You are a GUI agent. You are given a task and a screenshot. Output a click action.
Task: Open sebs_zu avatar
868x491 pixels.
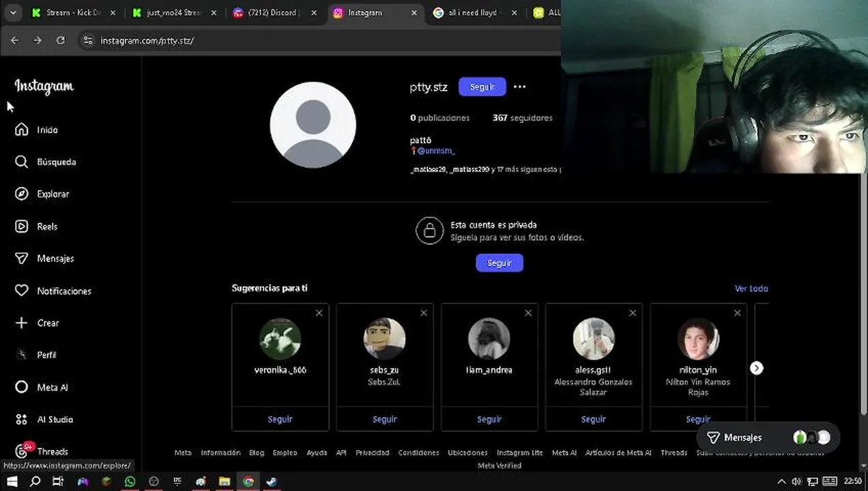point(385,339)
